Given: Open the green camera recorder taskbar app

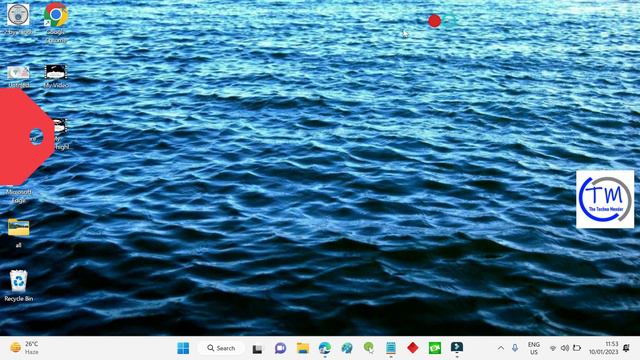Looking at the screenshot, I should pos(435,348).
